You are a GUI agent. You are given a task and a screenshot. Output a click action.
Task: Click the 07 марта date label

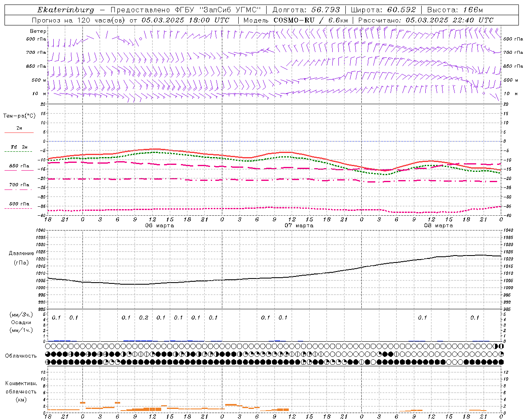pyautogui.click(x=299, y=226)
